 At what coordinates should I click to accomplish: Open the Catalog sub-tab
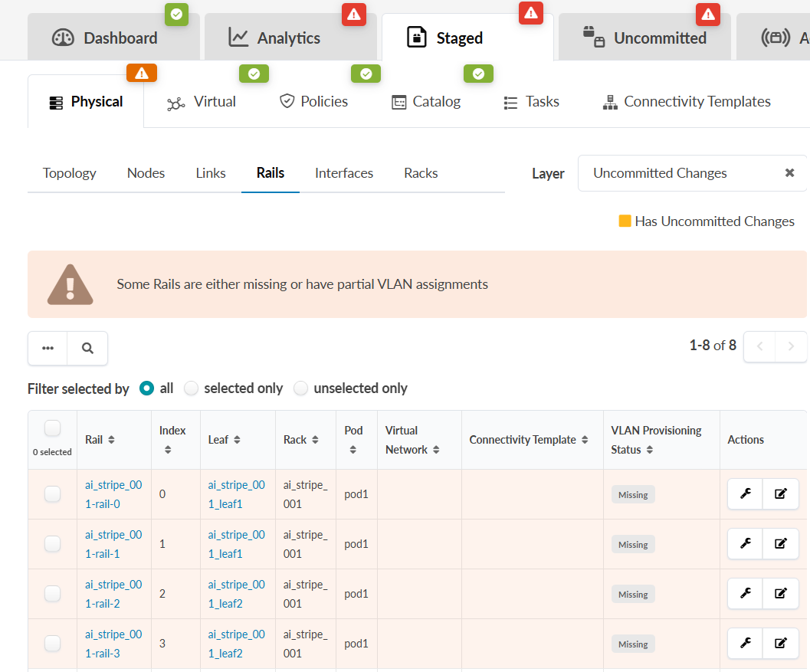[x=426, y=102]
